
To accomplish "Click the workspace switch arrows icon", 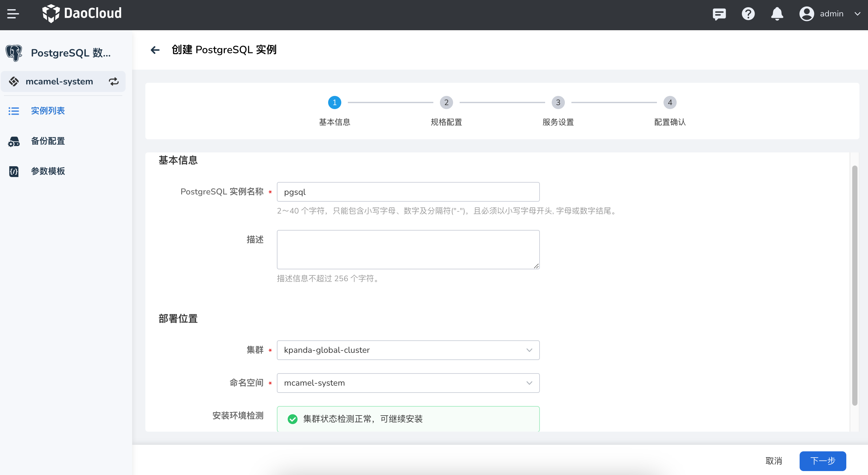I will pyautogui.click(x=113, y=81).
